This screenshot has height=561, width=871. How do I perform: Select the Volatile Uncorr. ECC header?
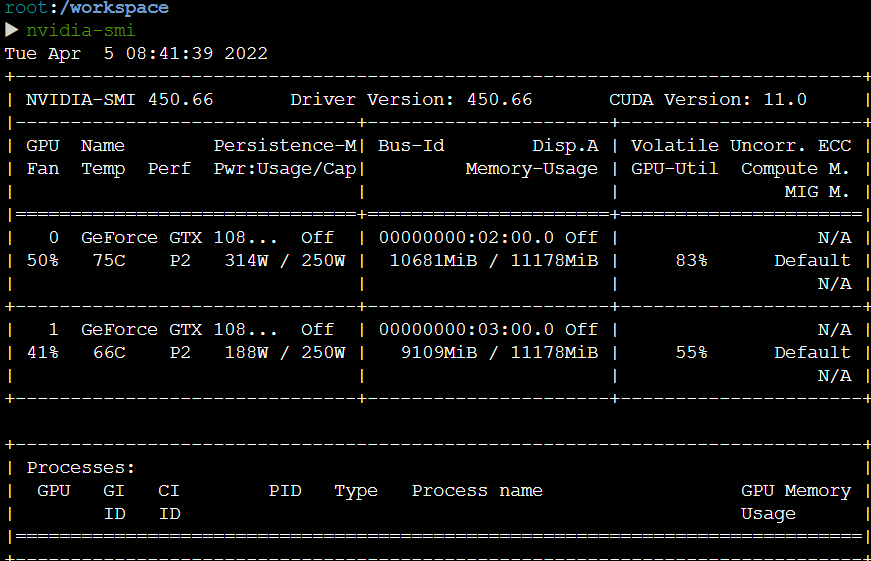741,146
